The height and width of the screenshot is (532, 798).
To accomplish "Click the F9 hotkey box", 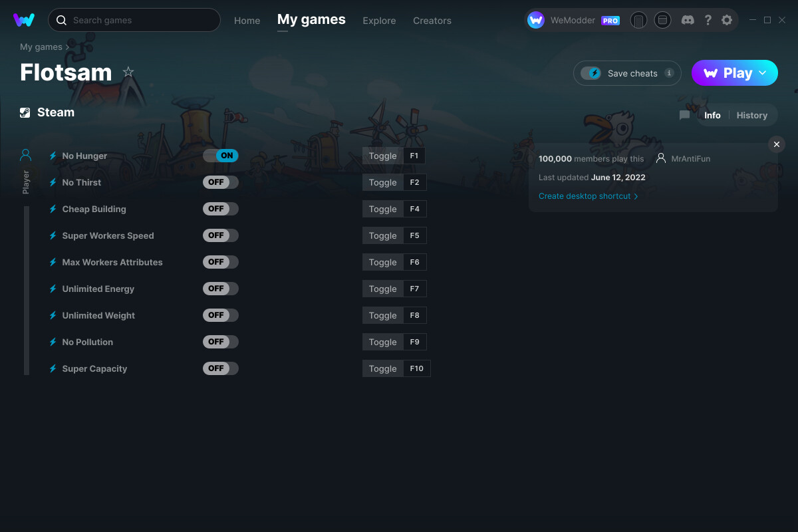I will (415, 342).
